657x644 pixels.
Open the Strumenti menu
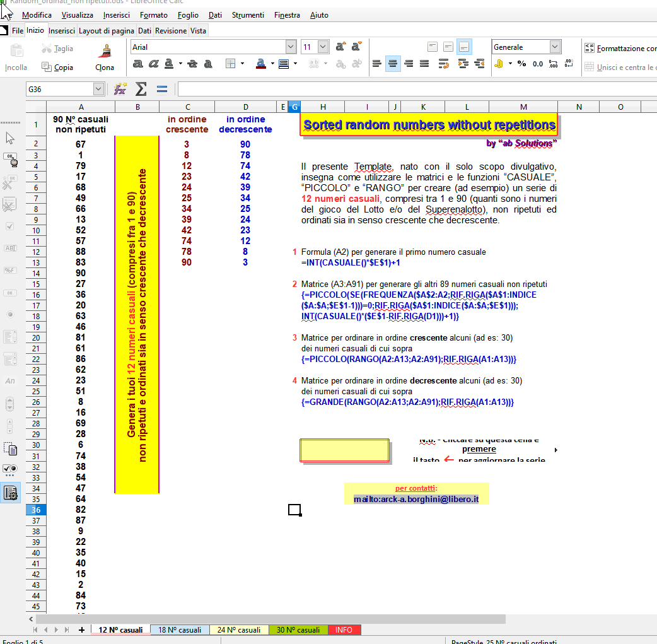coord(248,15)
